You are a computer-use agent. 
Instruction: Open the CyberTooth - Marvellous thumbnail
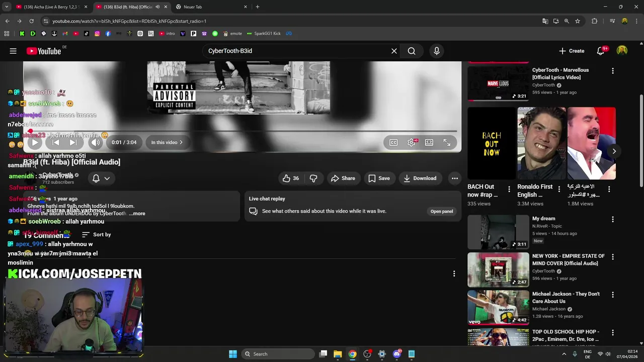point(498,83)
